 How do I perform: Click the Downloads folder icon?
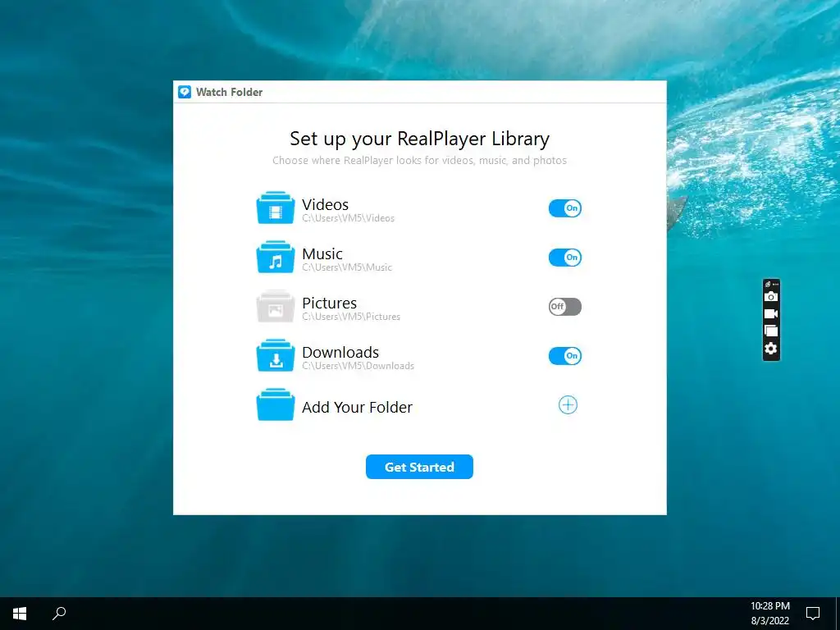coord(276,356)
